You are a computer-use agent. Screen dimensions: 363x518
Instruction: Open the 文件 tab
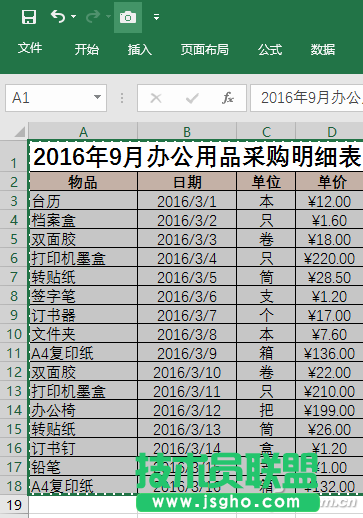(x=30, y=49)
